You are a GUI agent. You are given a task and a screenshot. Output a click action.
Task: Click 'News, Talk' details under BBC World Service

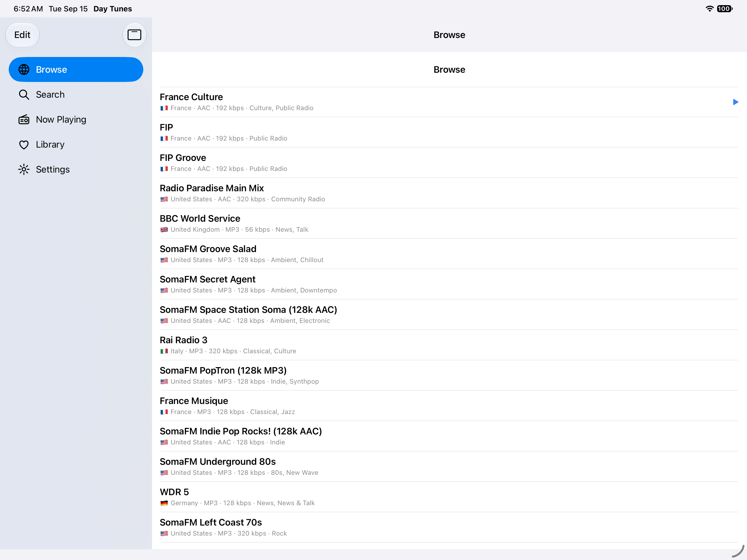[x=292, y=230]
